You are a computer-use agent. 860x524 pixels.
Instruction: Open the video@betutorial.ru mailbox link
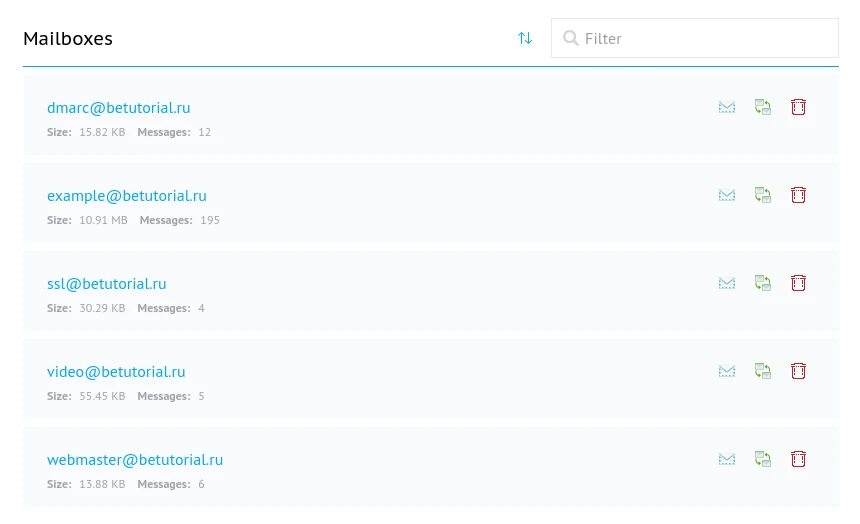point(116,372)
